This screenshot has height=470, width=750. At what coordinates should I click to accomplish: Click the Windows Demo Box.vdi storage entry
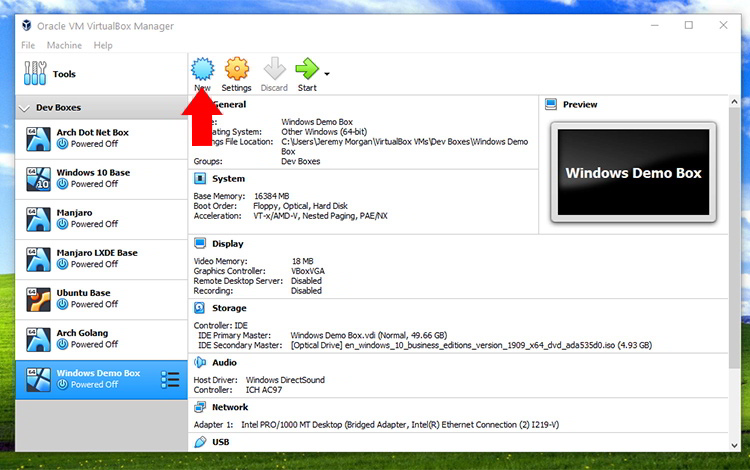tap(369, 335)
